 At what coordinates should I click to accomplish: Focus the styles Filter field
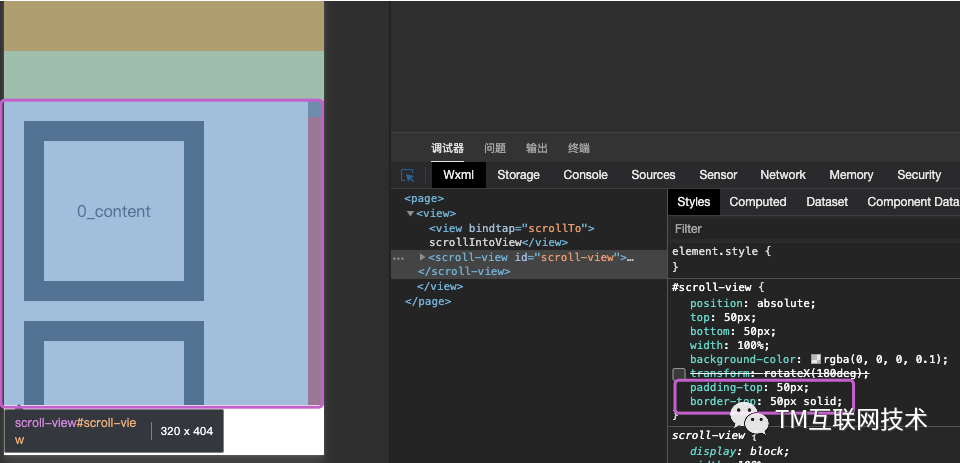813,228
